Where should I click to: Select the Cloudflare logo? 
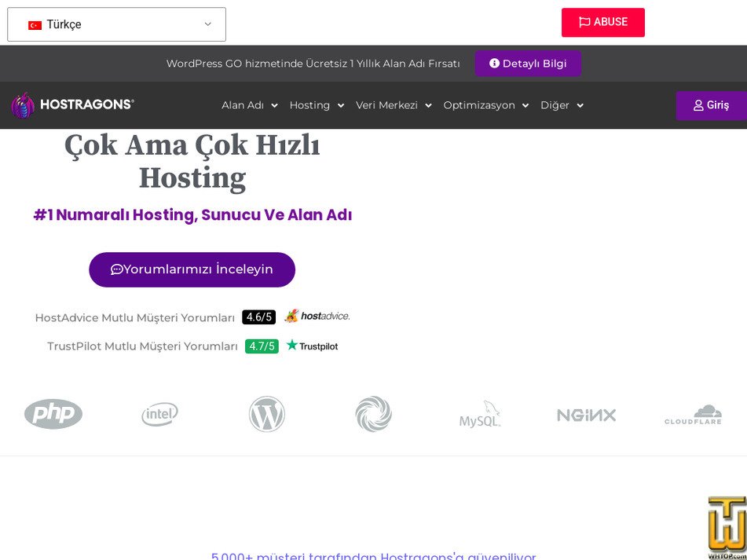coord(694,415)
